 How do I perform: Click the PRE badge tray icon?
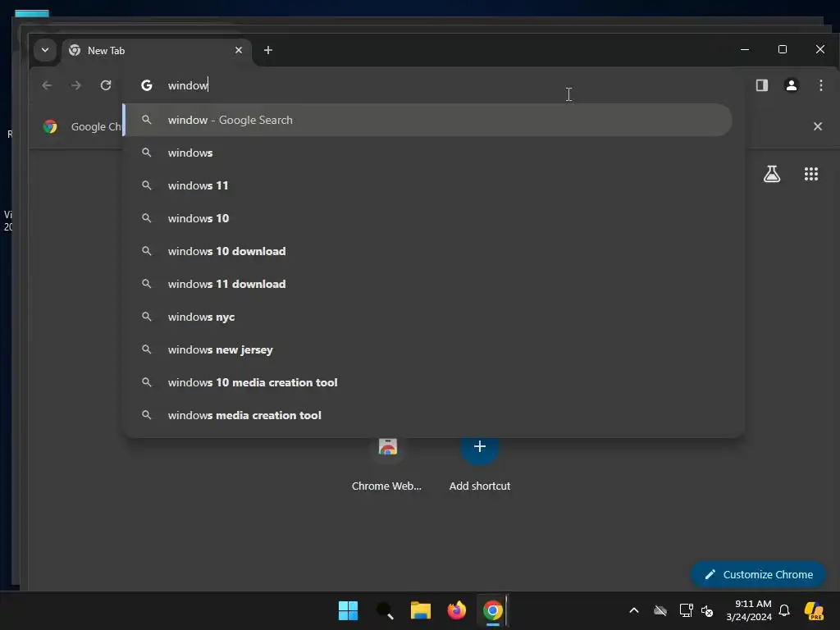pyautogui.click(x=814, y=610)
